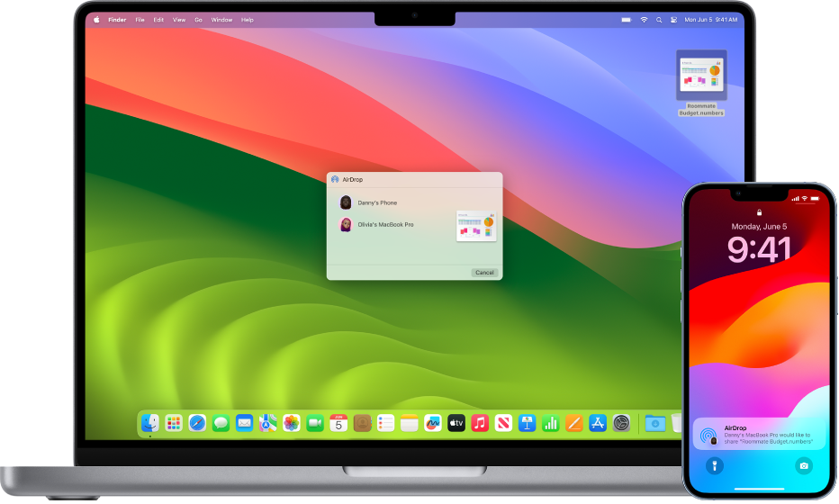Open the Messages app in Dock
Image resolution: width=839 pixels, height=504 pixels.
tap(221, 423)
